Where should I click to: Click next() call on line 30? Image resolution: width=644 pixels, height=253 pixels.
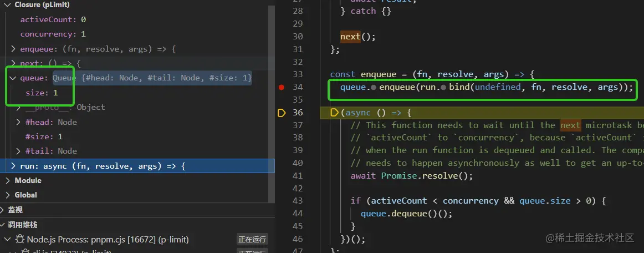coord(357,37)
